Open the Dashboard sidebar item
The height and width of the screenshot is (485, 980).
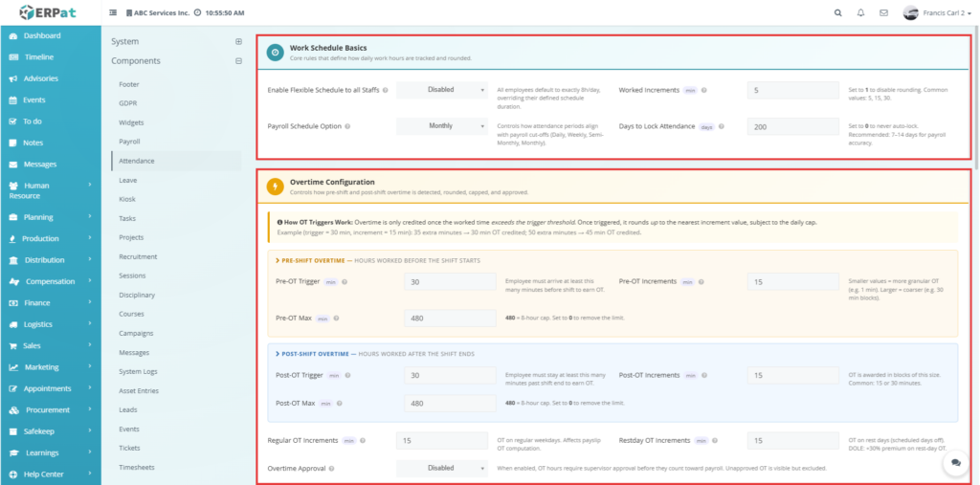[x=42, y=36]
